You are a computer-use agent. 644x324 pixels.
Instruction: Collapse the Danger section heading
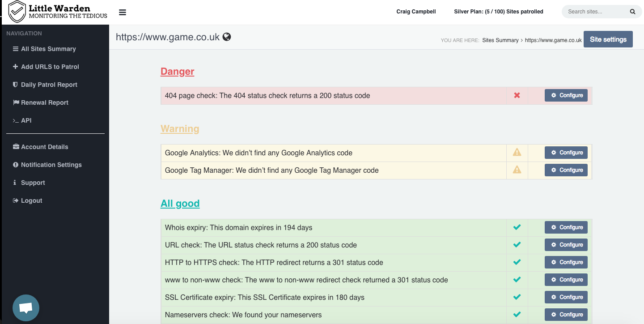177,72
